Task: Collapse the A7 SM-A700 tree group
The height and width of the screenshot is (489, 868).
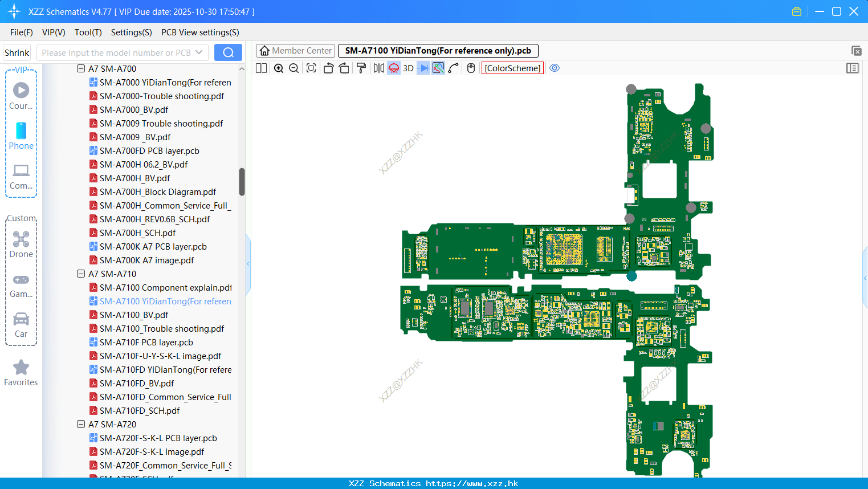Action: [x=81, y=68]
